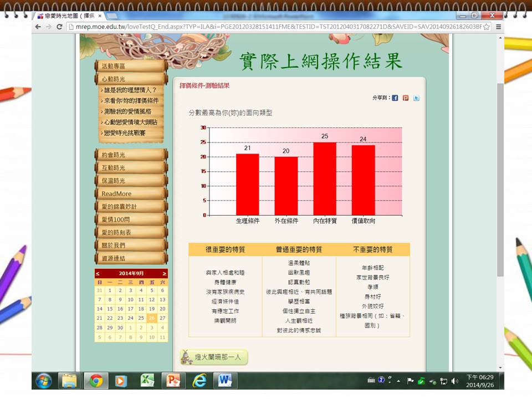Open Excel from the taskbar
This screenshot has width=532, height=399.
click(x=147, y=381)
